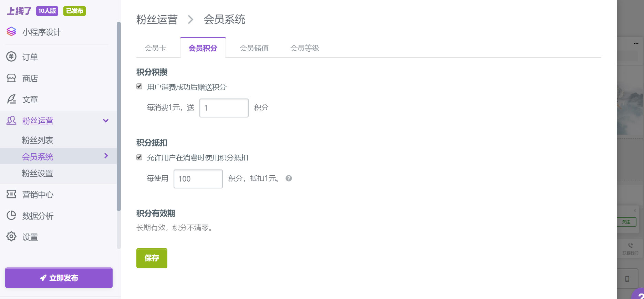Click the 商店 storefront icon

point(11,78)
